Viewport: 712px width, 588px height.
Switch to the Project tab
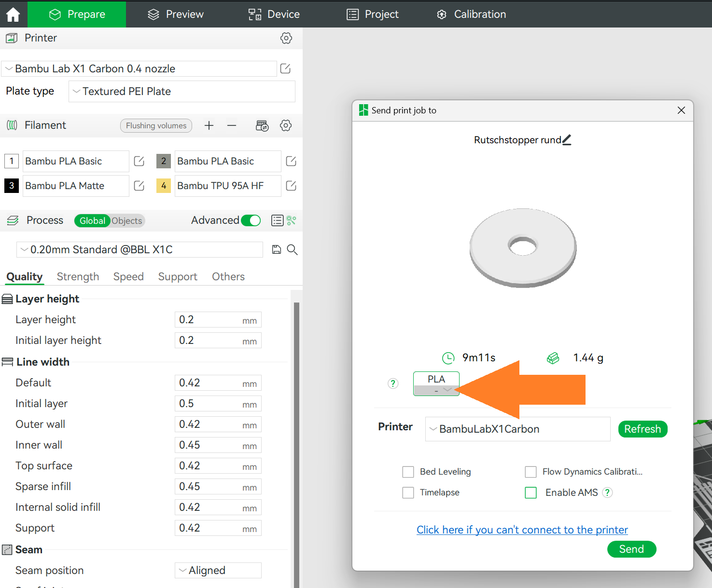(373, 14)
